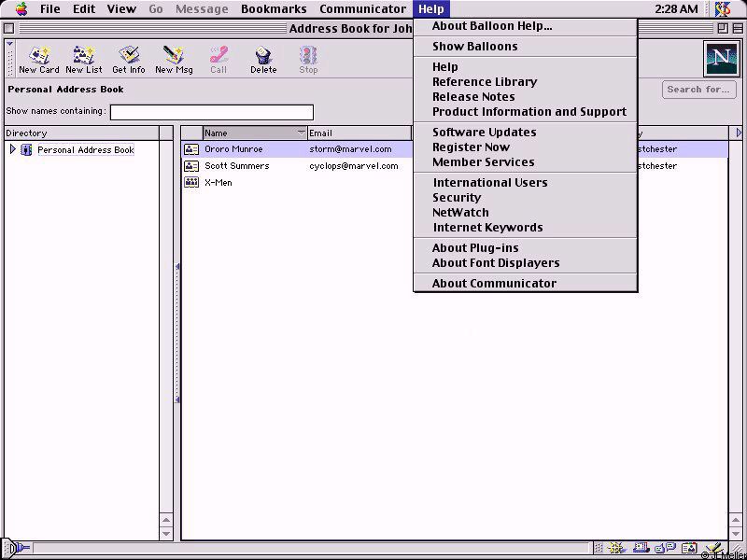Click the card icon beside Ororo Munroe

[x=191, y=149]
